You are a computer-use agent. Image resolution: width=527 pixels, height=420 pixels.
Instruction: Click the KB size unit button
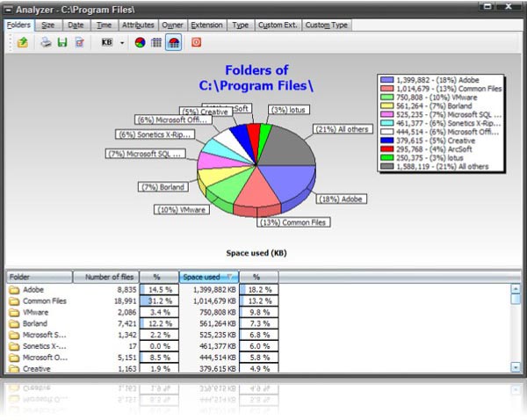click(x=107, y=42)
